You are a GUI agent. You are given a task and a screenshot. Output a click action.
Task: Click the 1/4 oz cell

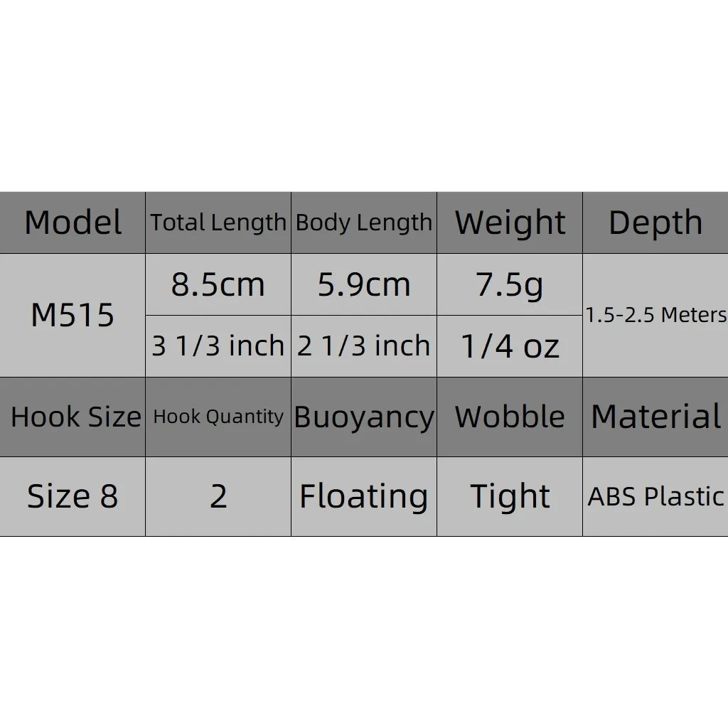coord(510,346)
